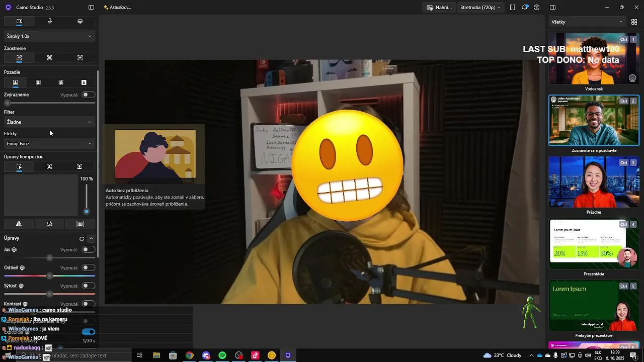
Task: Select the no-background portrait option under Pozadie
Action: (15, 82)
